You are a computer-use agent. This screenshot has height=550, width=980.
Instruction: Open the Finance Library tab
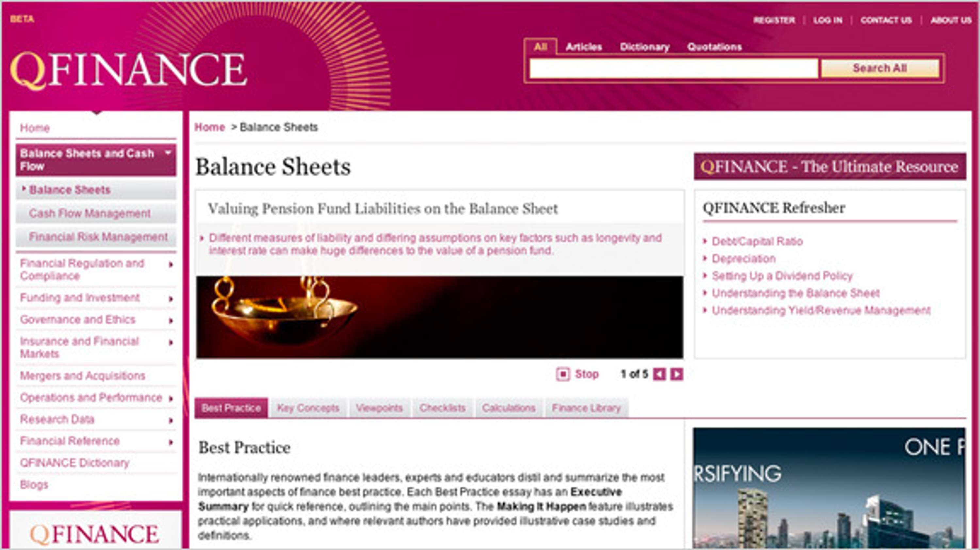[x=586, y=408]
